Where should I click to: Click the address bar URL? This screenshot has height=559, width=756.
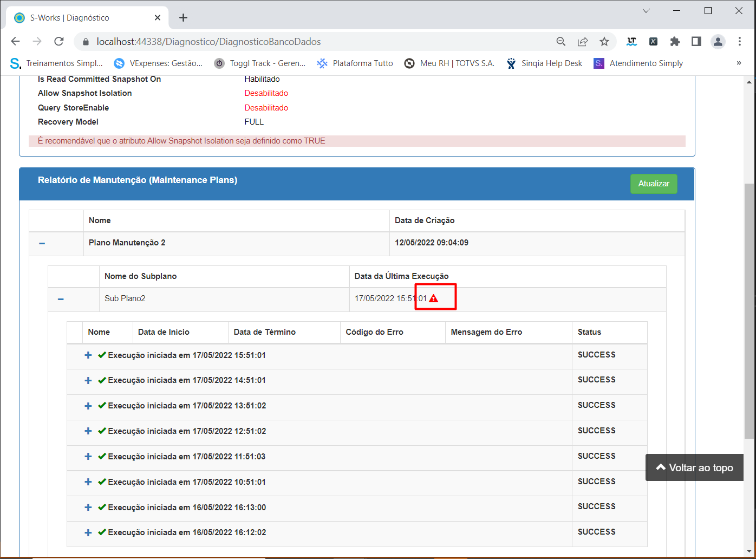click(208, 42)
